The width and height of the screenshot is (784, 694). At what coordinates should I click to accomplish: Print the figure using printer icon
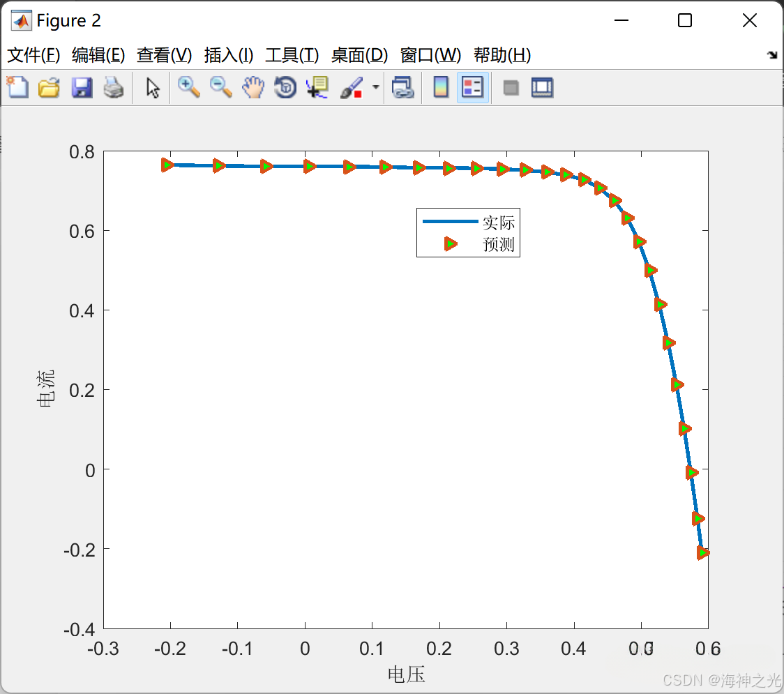(x=114, y=87)
